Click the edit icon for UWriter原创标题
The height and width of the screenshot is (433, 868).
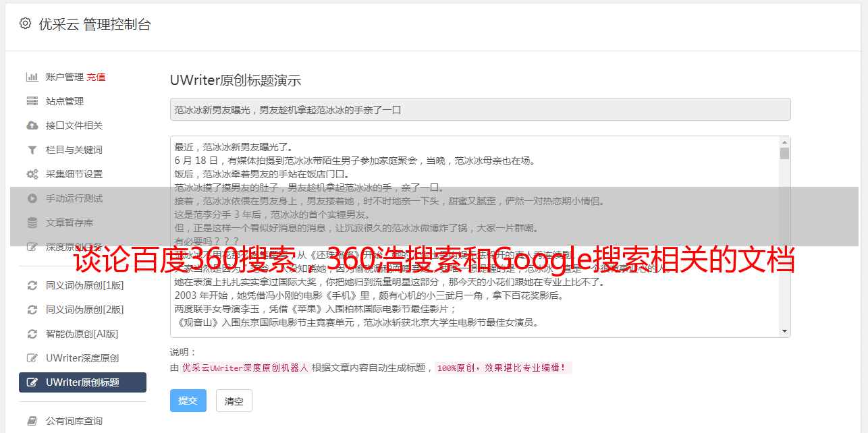pos(32,382)
